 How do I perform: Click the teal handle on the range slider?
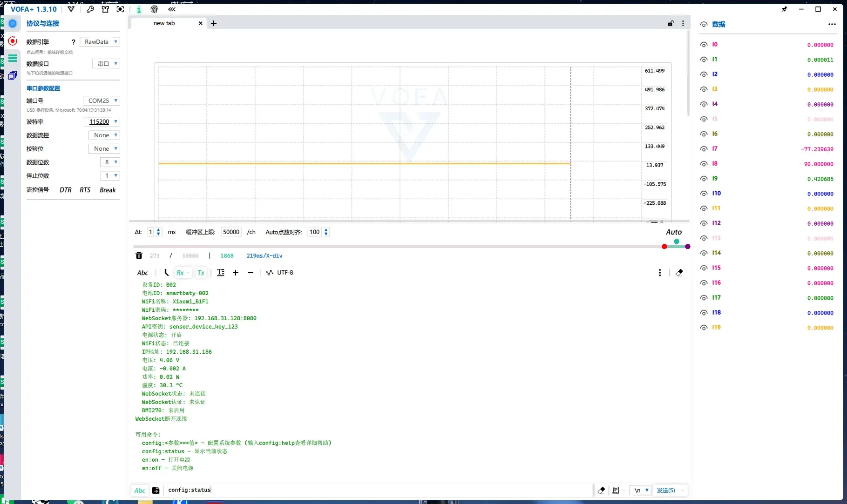[x=677, y=242]
